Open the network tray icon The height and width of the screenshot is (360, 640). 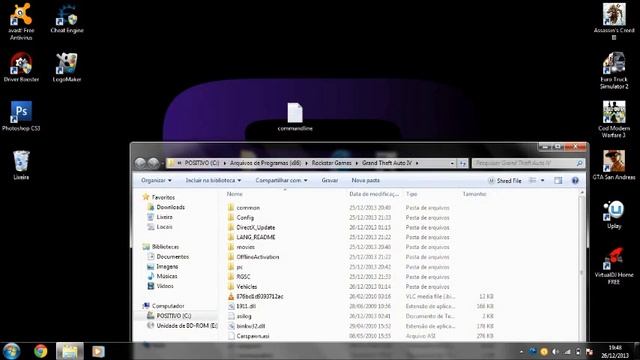pyautogui.click(x=567, y=351)
